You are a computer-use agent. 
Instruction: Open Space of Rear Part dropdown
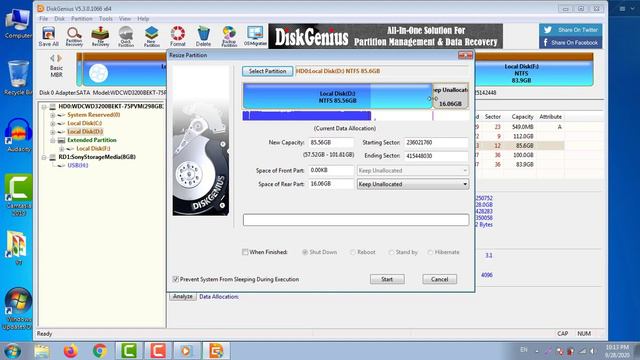(413, 184)
